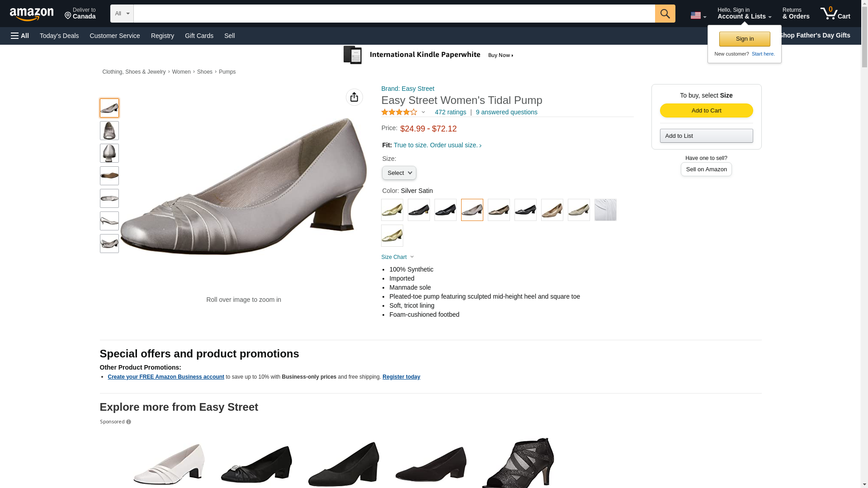Go to Amazon home logo
Image resolution: width=868 pixels, height=488 pixels.
[x=32, y=14]
